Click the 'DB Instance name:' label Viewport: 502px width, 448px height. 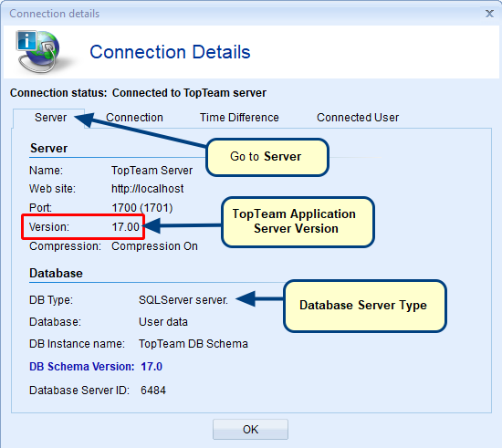pos(77,344)
